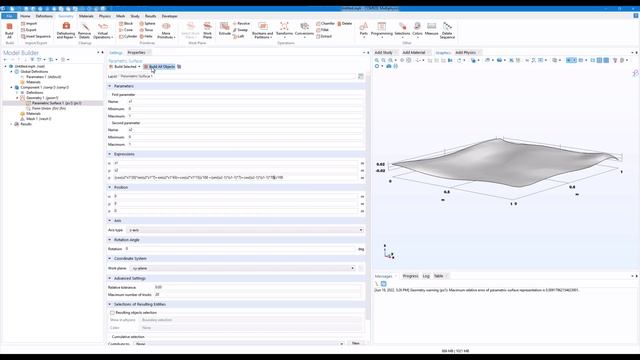Image resolution: width=640 pixels, height=360 pixels.
Task: Click the Work Plane tool
Action: (x=207, y=31)
